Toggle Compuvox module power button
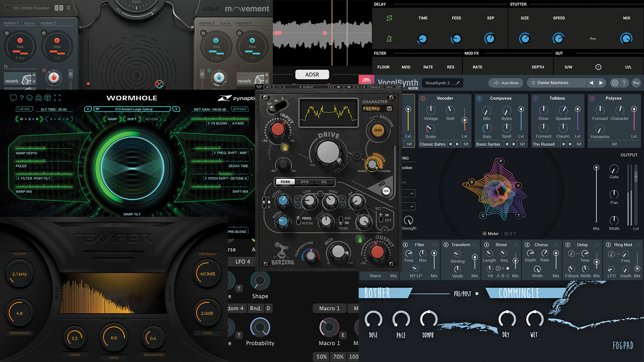The height and width of the screenshot is (362, 644). tap(479, 98)
